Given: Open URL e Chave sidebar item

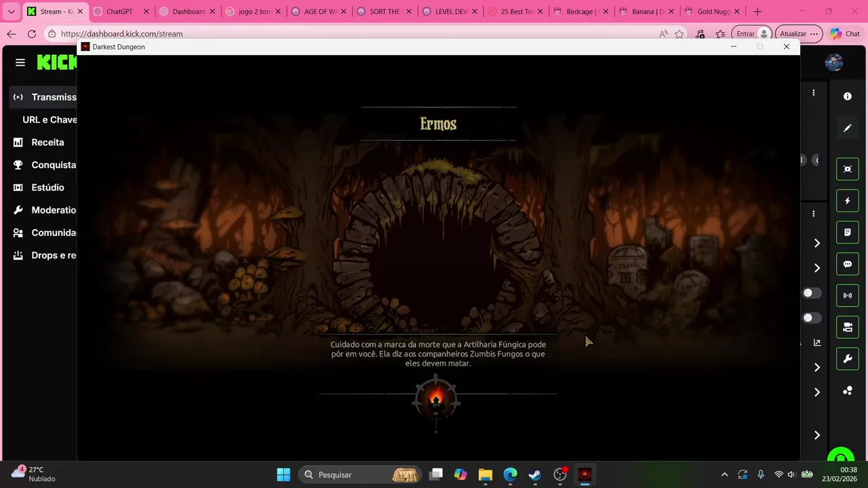Looking at the screenshot, I should (49, 119).
